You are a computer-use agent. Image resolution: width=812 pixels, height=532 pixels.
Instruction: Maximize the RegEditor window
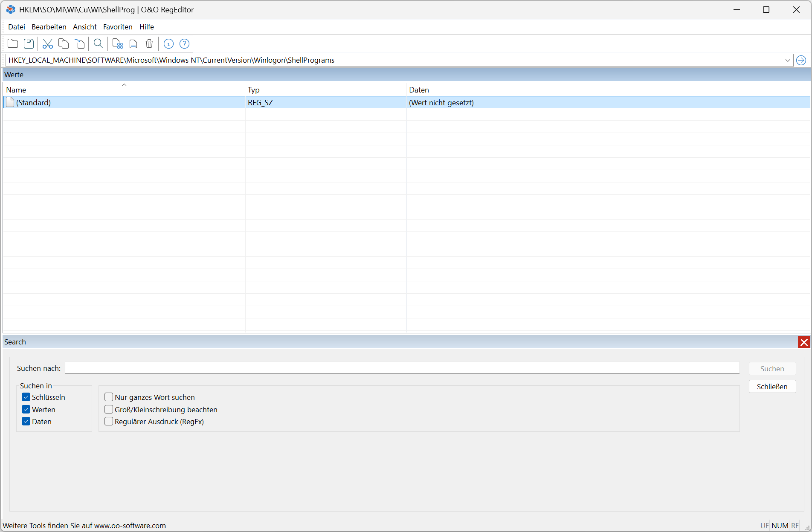pos(766,10)
